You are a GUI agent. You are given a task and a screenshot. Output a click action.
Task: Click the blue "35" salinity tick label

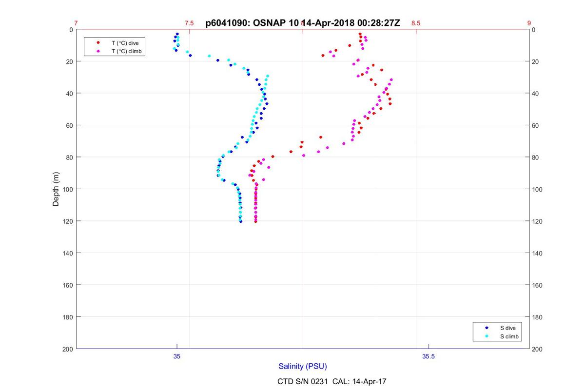pos(177,356)
